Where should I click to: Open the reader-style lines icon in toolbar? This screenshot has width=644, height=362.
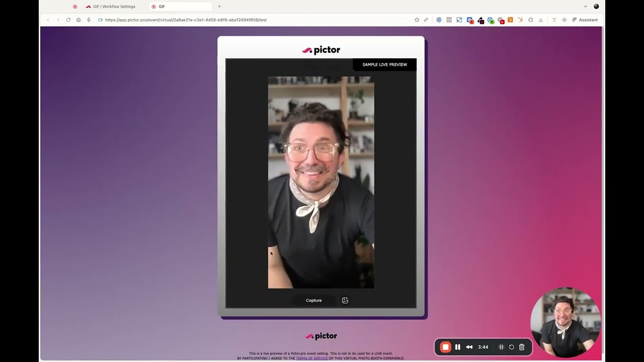[554, 20]
